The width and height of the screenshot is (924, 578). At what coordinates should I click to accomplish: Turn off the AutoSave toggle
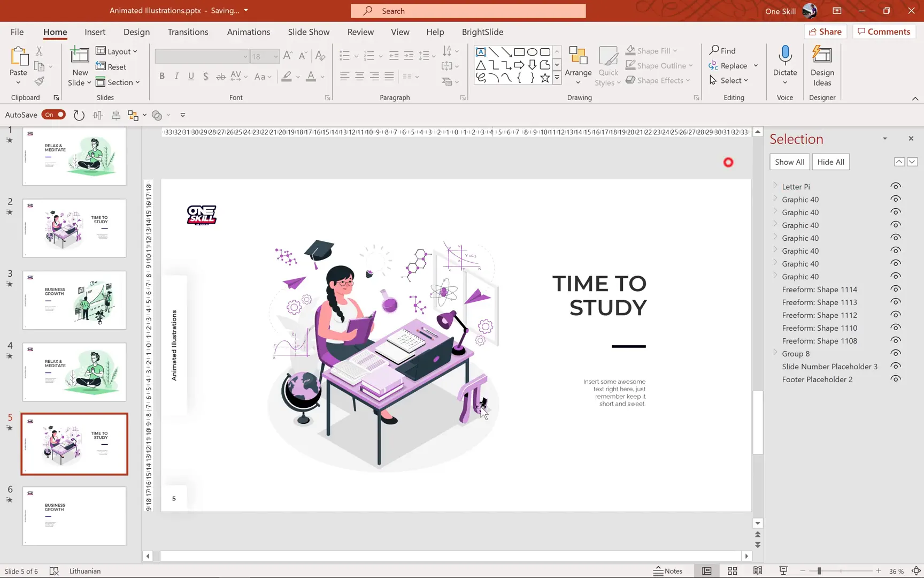pyautogui.click(x=54, y=115)
